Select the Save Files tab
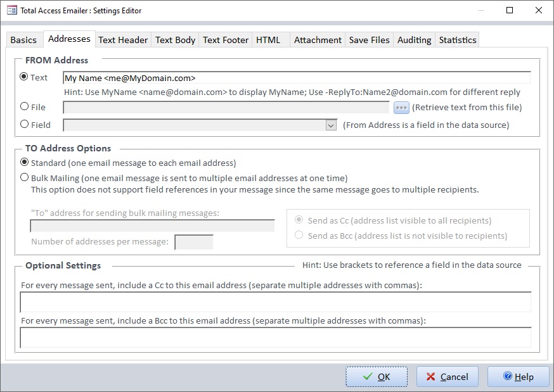 point(369,40)
